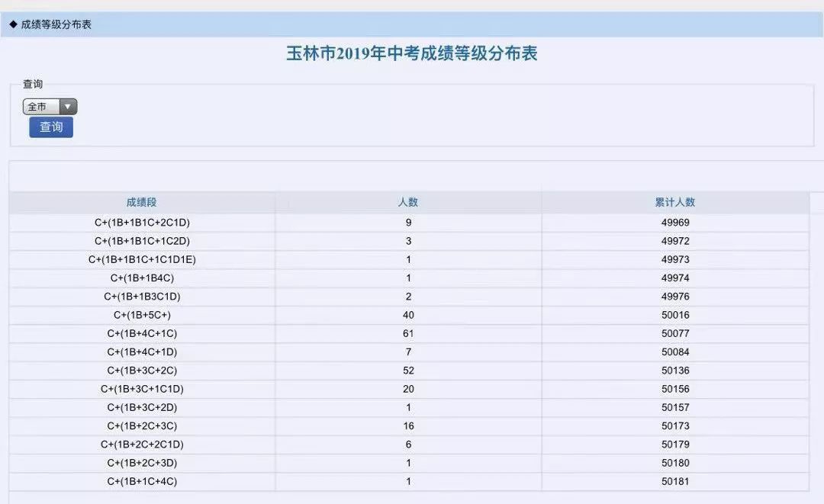The height and width of the screenshot is (504, 824).
Task: Select row C+(1B+1C+4C)
Action: point(409,481)
